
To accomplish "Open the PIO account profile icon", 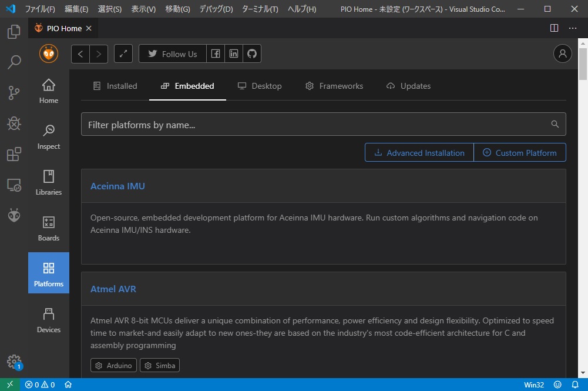I will pos(563,54).
